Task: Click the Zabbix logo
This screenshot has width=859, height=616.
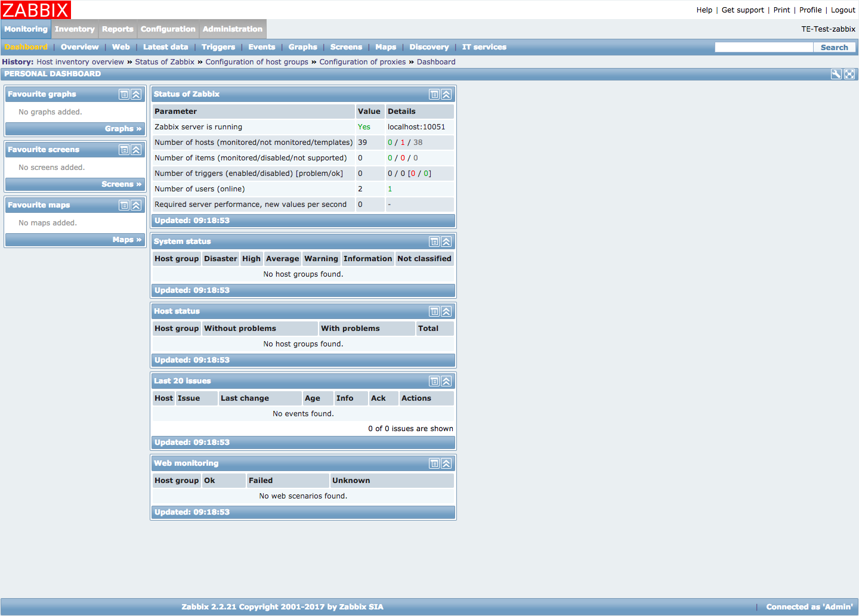Action: (36, 10)
